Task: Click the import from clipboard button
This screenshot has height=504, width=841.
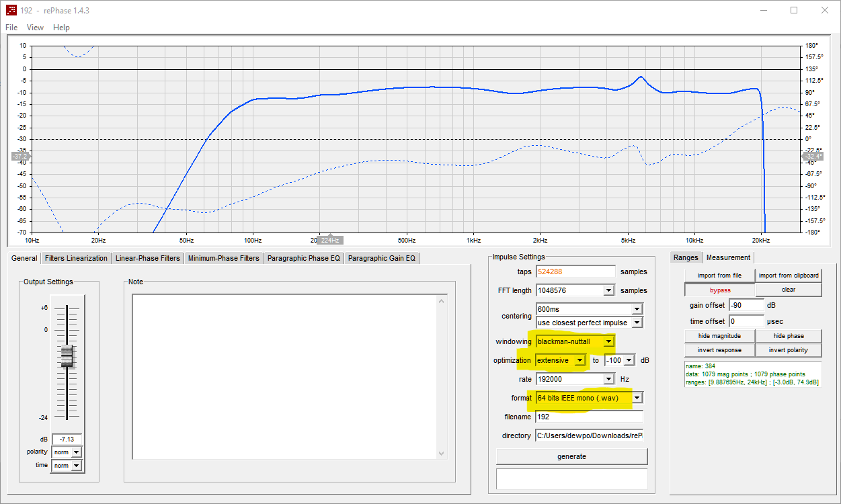Action: (x=789, y=275)
